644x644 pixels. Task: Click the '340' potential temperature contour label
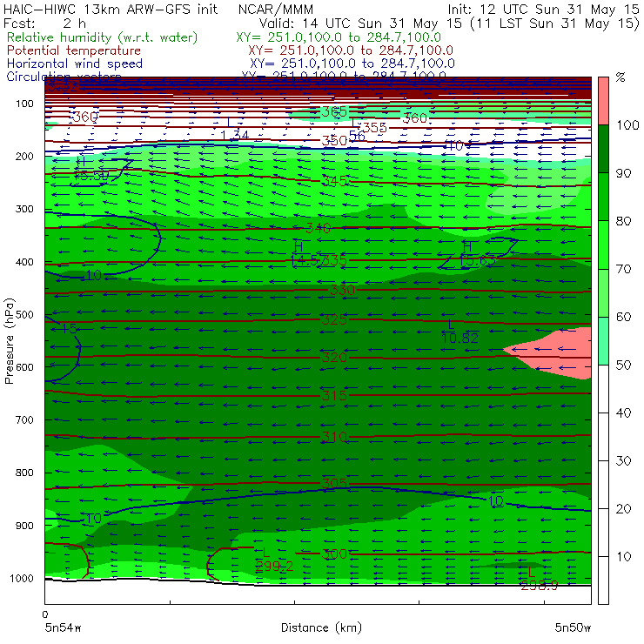[x=319, y=228]
